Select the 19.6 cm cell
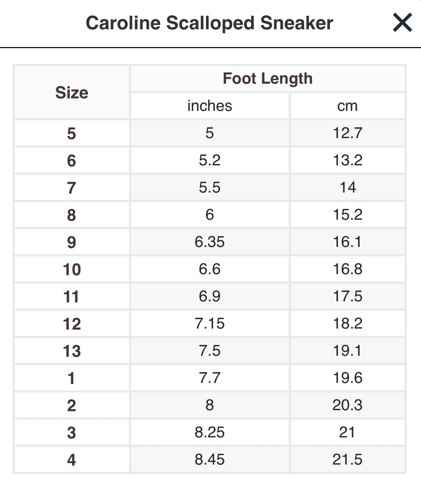Screen dimensions: 421x504 (x=347, y=378)
